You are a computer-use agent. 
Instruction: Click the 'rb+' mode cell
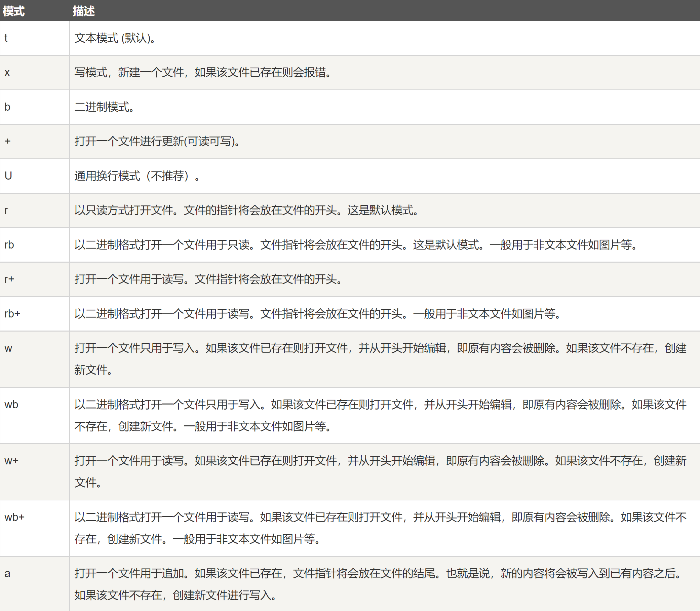pyautogui.click(x=12, y=314)
